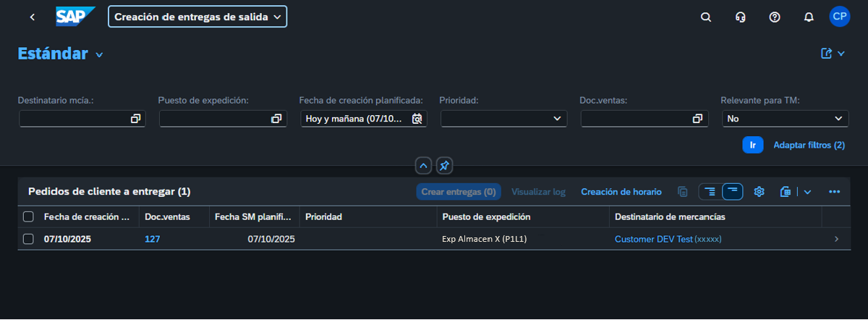Screen dimensions: 868x320
Task: Expand the Prioridad dropdown
Action: click(556, 119)
